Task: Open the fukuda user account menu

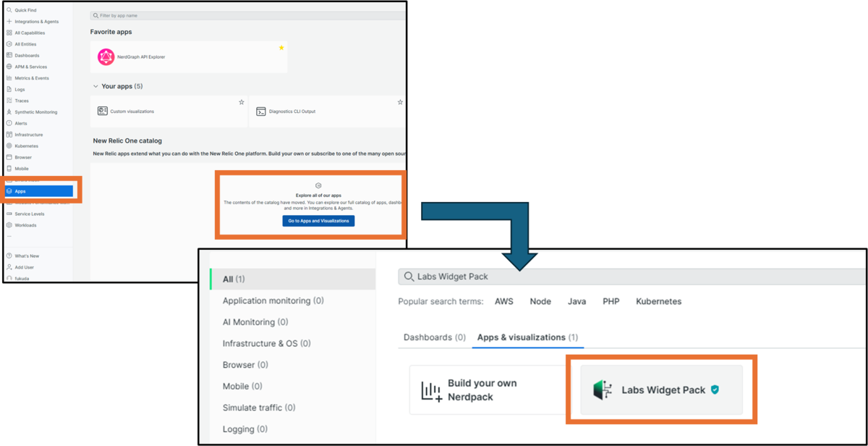Action: tap(23, 278)
